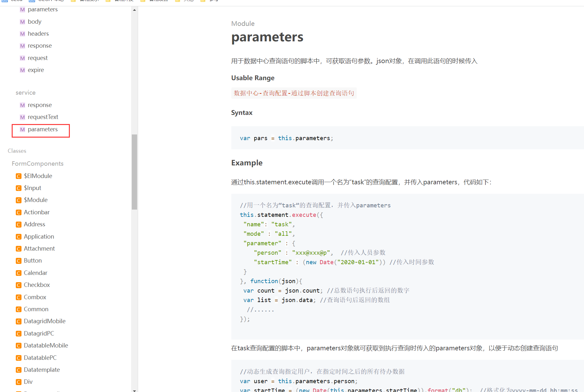Click the C icon beside the Div class
The image size is (584, 392).
click(x=19, y=382)
